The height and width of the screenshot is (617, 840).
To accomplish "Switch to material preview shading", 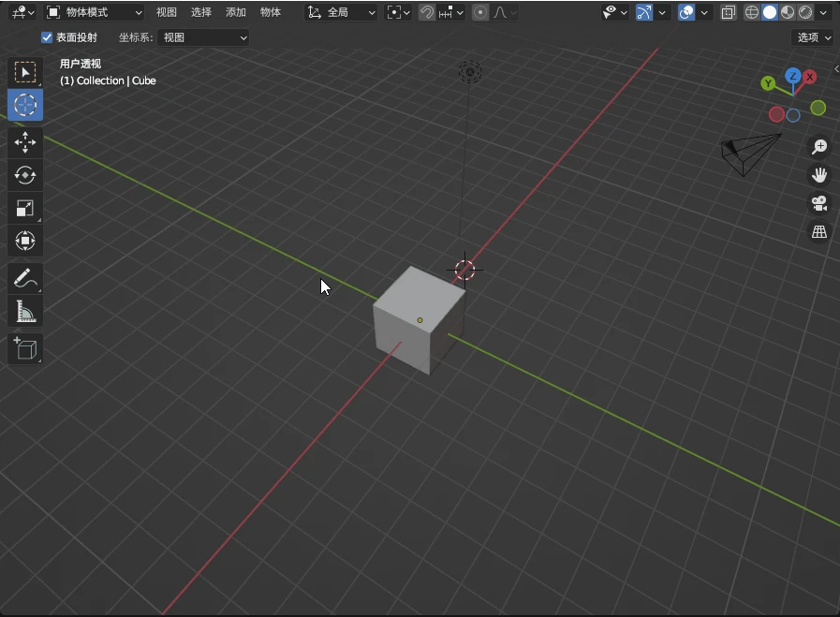I will [x=788, y=12].
